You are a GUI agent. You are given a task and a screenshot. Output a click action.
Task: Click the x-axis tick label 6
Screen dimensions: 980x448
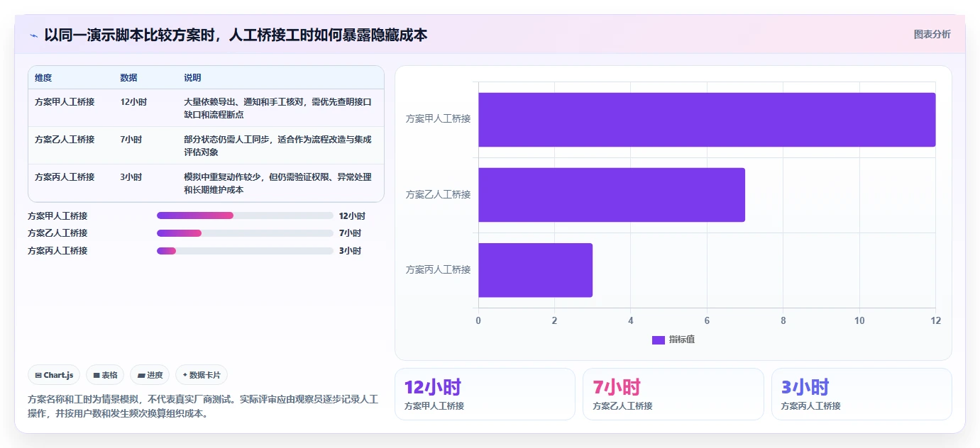(707, 320)
